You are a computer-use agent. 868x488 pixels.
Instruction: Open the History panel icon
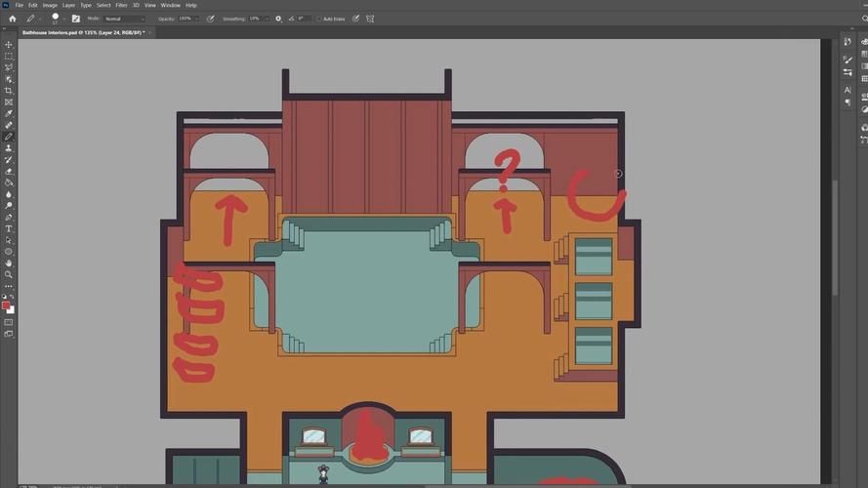(847, 42)
